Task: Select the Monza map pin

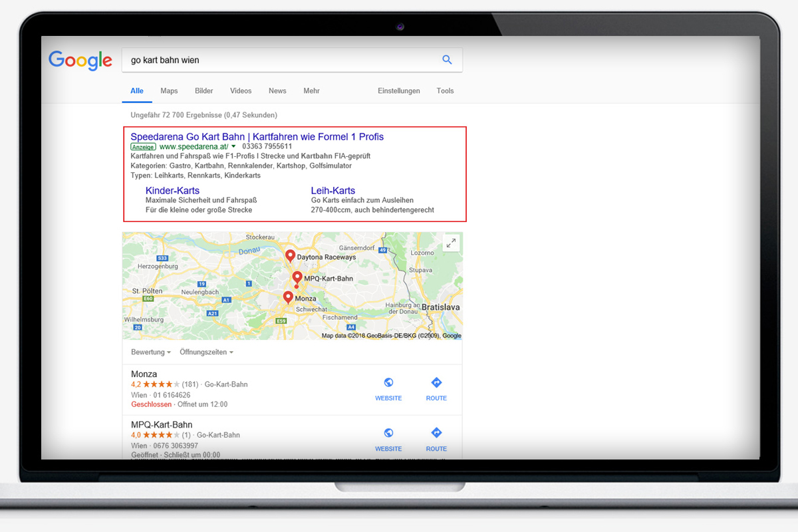Action: click(x=288, y=299)
